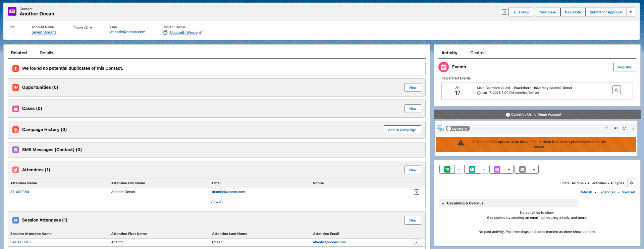Click the Attendees related list icon
The height and width of the screenshot is (249, 644).
pos(15,170)
